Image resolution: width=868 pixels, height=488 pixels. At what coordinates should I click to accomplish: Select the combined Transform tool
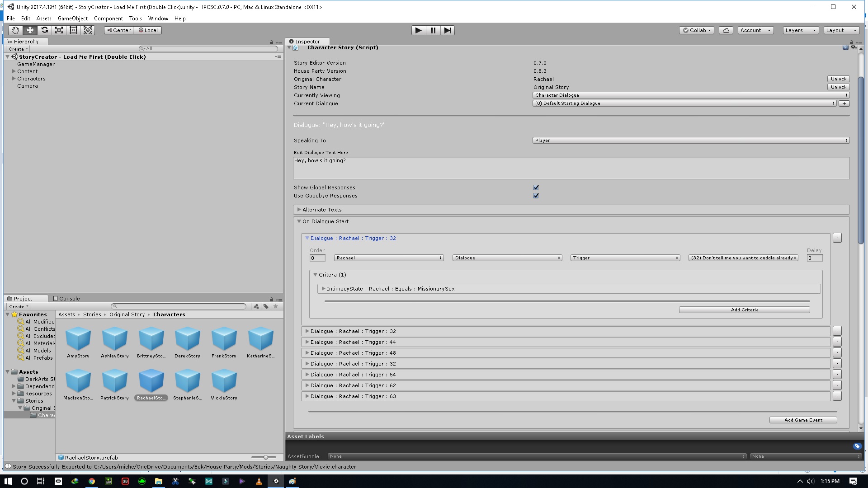pyautogui.click(x=88, y=30)
